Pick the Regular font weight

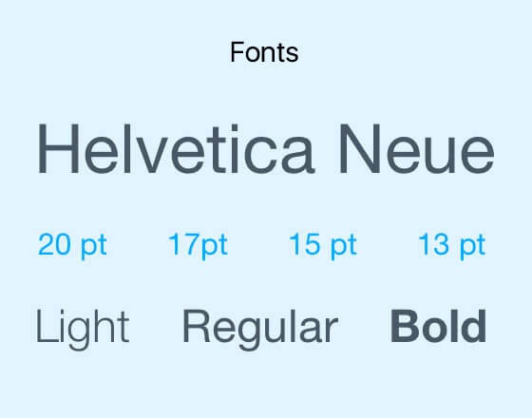click(x=260, y=329)
